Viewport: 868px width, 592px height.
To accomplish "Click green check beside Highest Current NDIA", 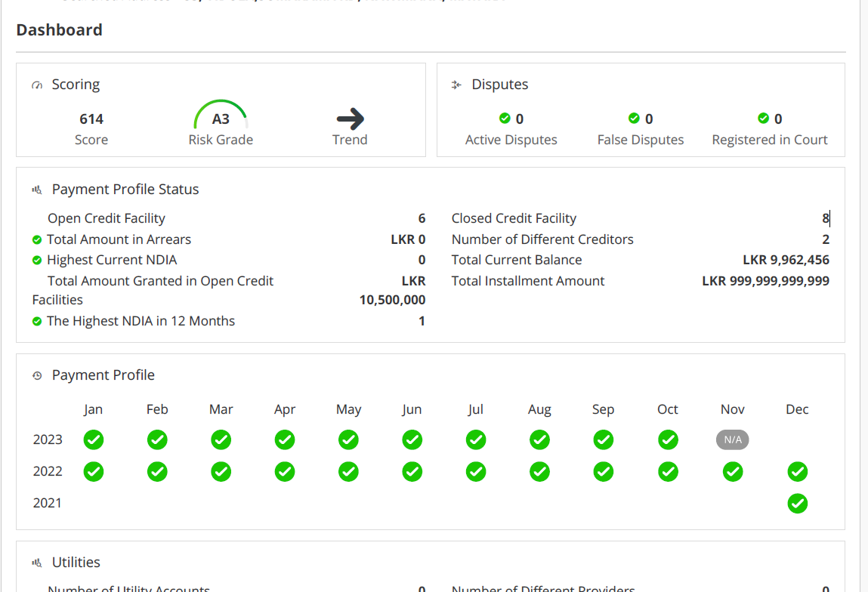I will [37, 260].
